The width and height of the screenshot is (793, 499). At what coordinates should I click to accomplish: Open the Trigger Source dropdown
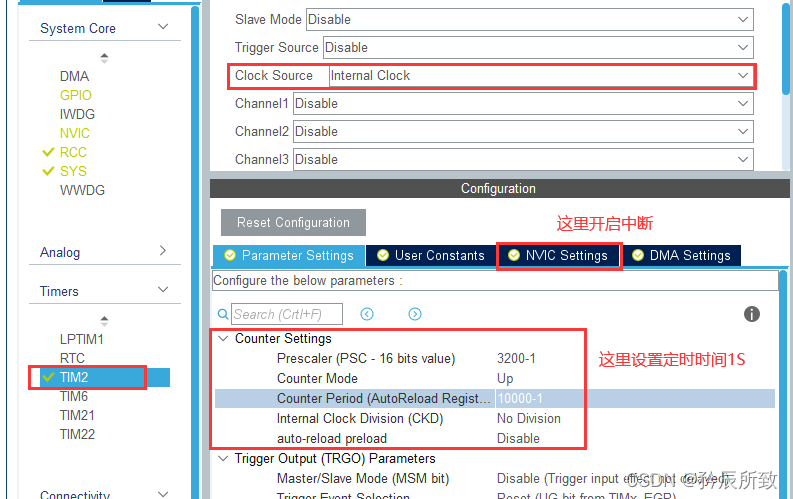[538, 48]
